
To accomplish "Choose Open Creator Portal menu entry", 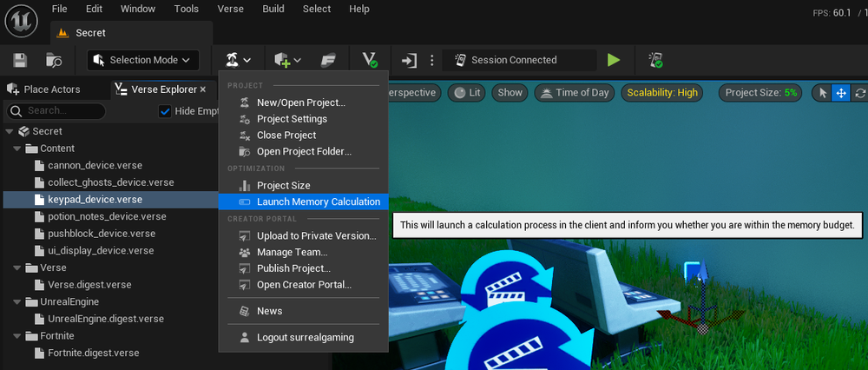I will [x=303, y=285].
